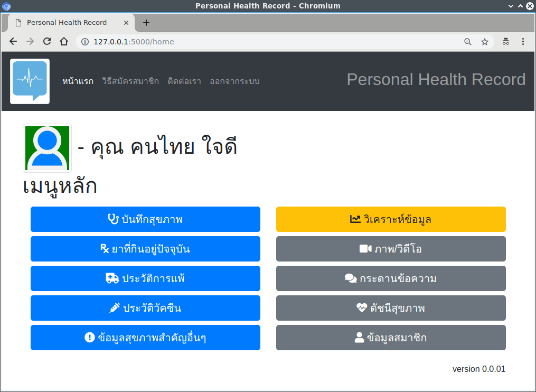This screenshot has width=536, height=392.
Task: Open the Chromium three-dot menu
Action: (x=523, y=42)
